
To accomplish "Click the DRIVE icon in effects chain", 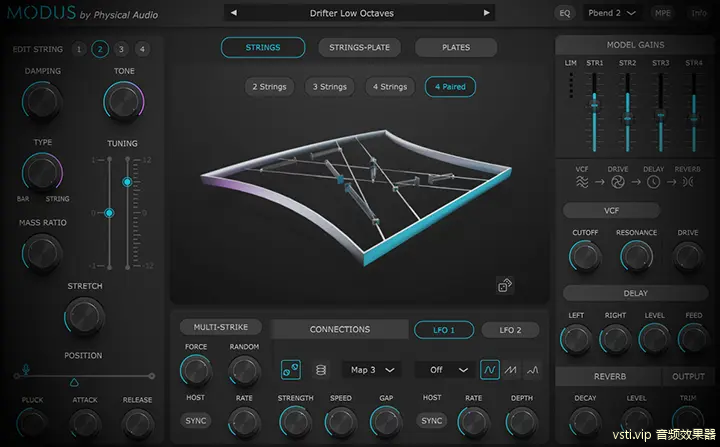I will tap(618, 182).
